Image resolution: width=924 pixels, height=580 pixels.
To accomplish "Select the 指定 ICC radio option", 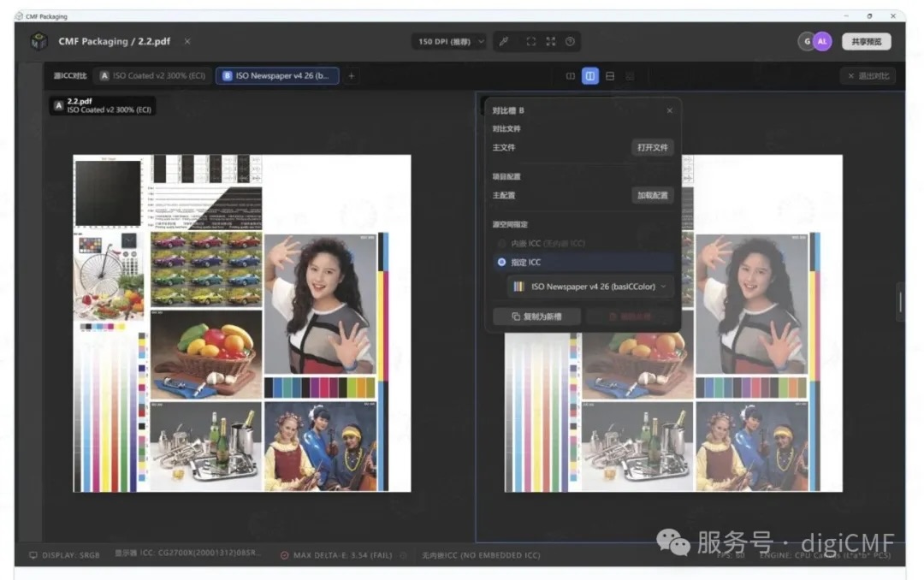I will (501, 262).
